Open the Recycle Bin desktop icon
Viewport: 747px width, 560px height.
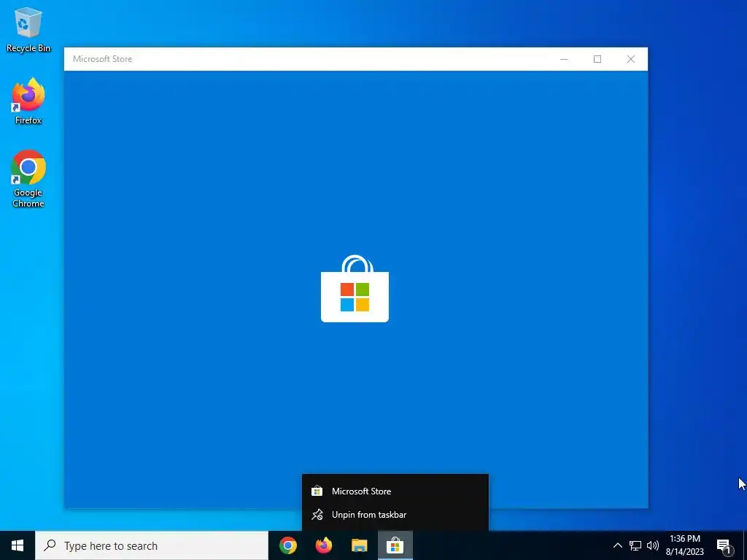pyautogui.click(x=28, y=29)
